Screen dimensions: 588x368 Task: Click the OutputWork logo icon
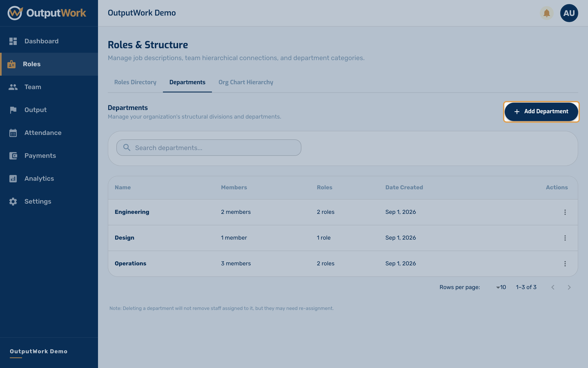point(15,13)
